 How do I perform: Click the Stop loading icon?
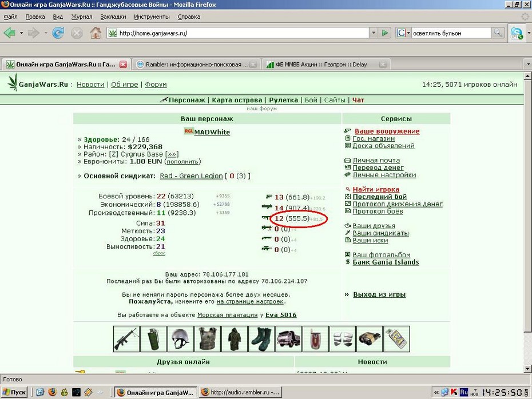[77, 33]
